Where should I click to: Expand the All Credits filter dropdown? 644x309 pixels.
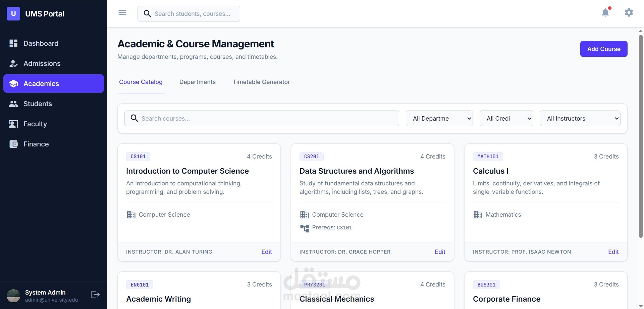pyautogui.click(x=506, y=119)
